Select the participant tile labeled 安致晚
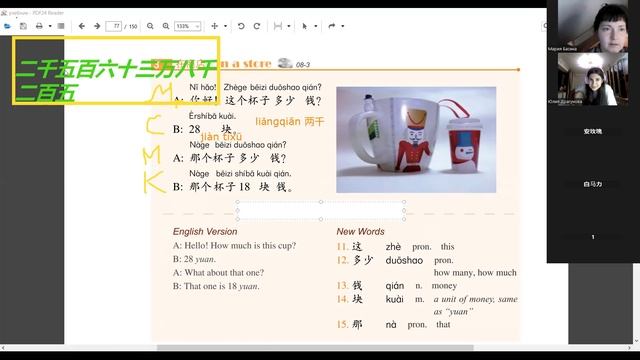 pyautogui.click(x=593, y=131)
